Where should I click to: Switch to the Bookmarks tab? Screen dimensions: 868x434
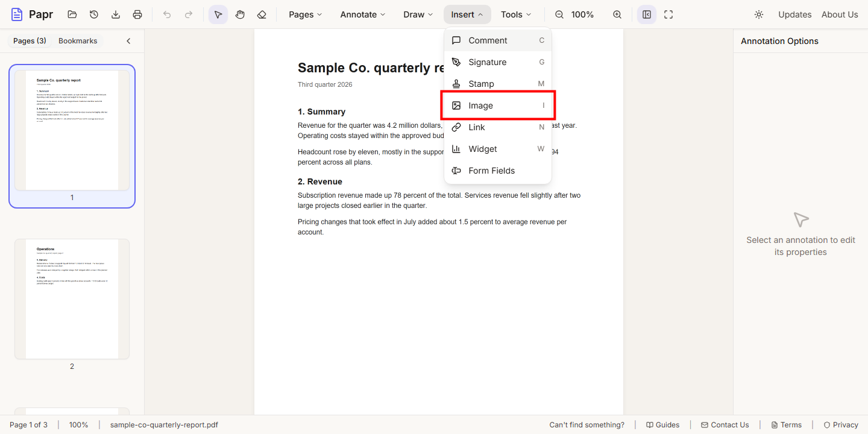78,41
